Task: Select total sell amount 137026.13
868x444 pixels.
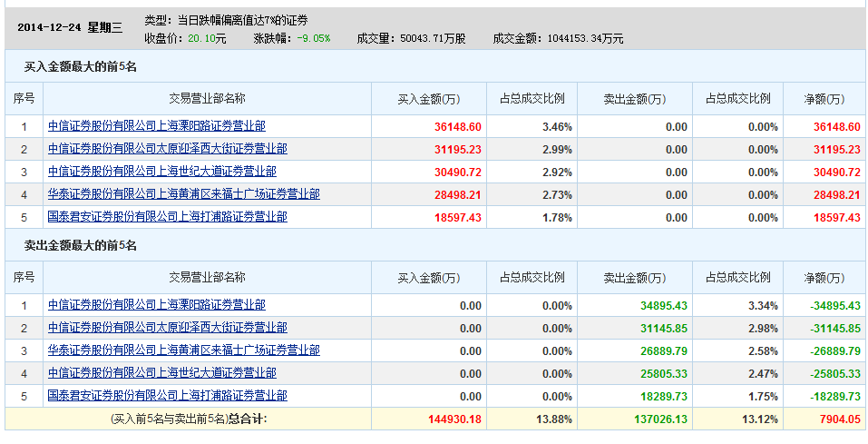Action: [661, 419]
